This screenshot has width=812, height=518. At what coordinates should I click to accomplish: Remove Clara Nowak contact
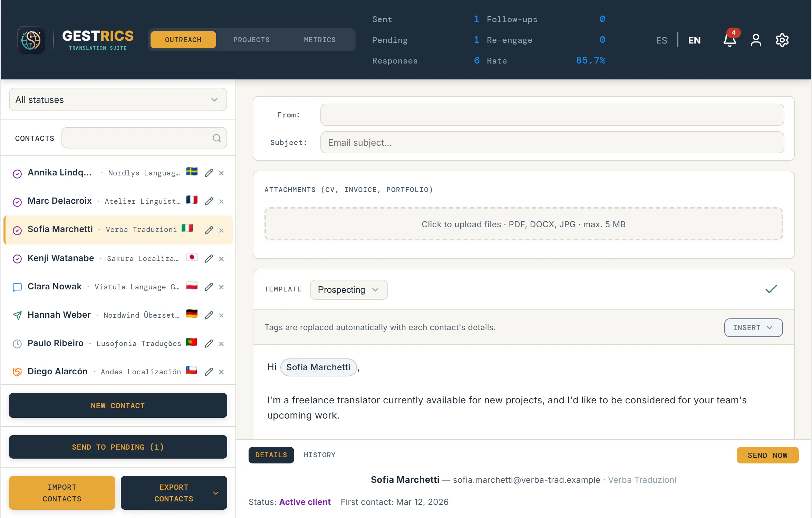(221, 287)
